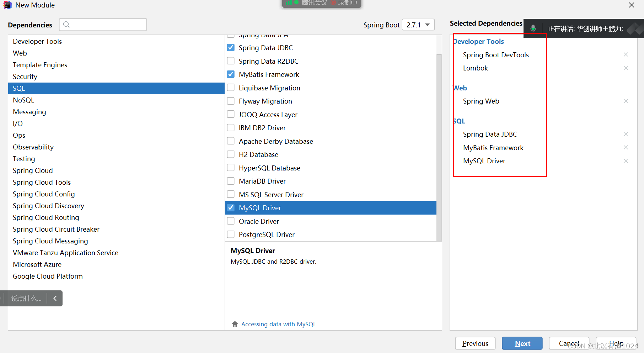This screenshot has width=644, height=353.
Task: Enable MariaDB Driver checkbox
Action: pyautogui.click(x=231, y=181)
